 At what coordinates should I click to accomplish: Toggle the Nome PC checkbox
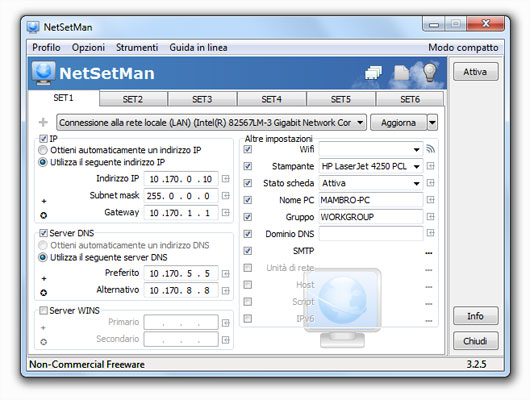248,200
